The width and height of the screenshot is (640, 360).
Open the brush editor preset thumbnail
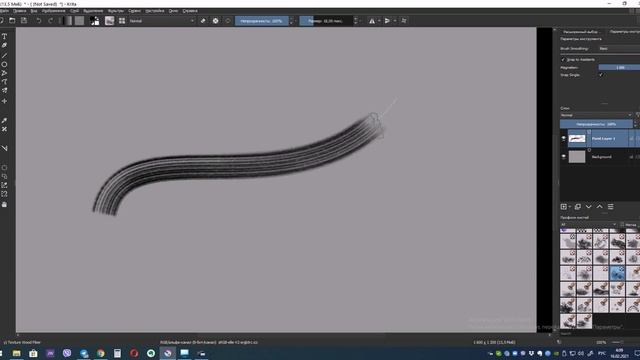109,20
